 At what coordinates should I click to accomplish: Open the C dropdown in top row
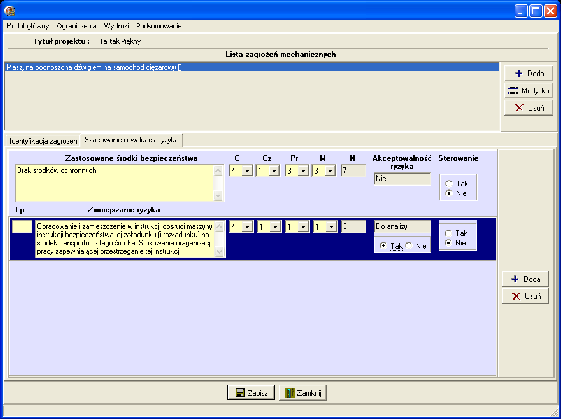click(247, 171)
